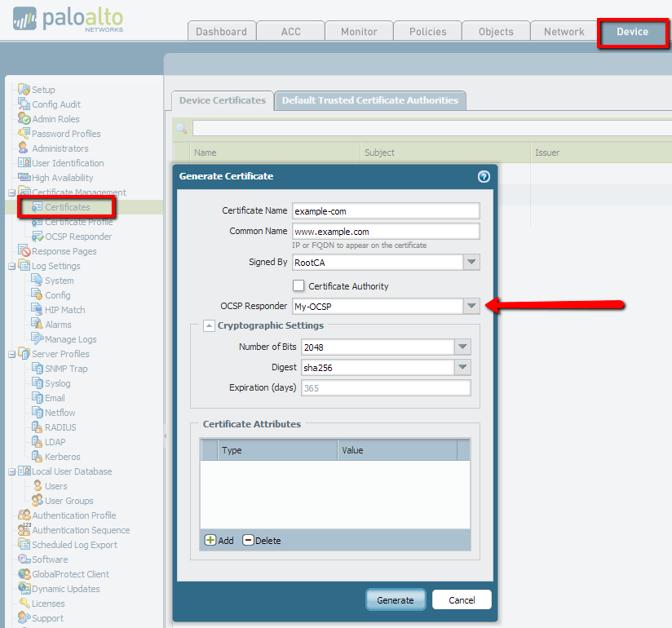Collapse the Log Settings tree node

pyautogui.click(x=12, y=266)
